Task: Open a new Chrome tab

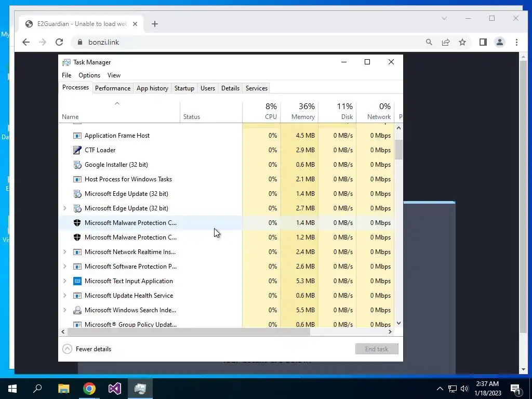Action: point(155,24)
